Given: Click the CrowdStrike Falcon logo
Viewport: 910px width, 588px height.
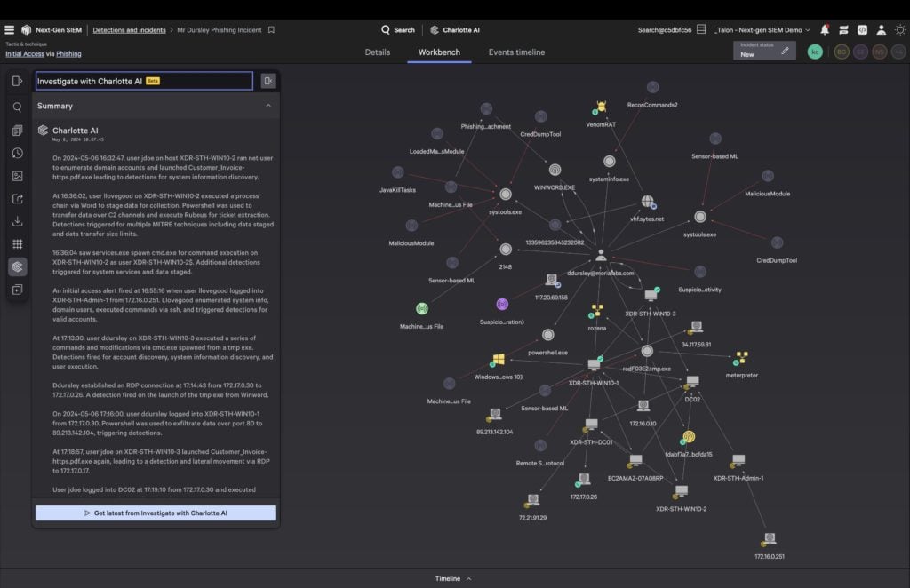Looking at the screenshot, I should 26,29.
